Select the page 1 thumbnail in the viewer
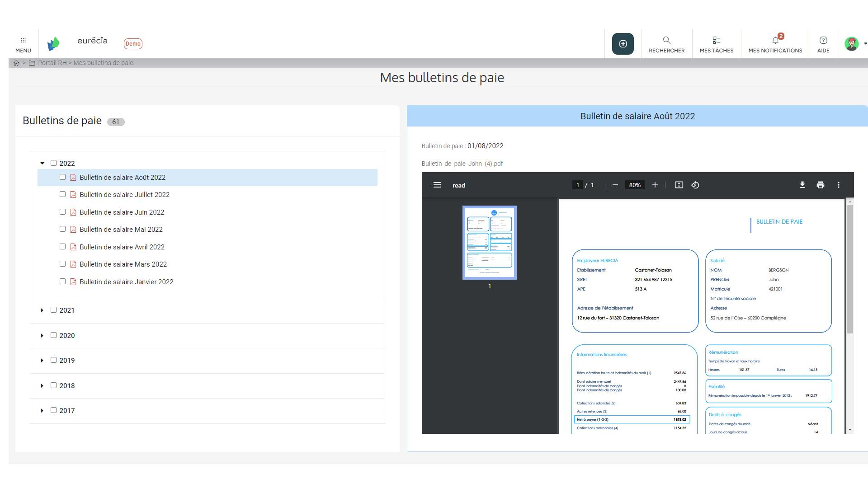 click(490, 243)
